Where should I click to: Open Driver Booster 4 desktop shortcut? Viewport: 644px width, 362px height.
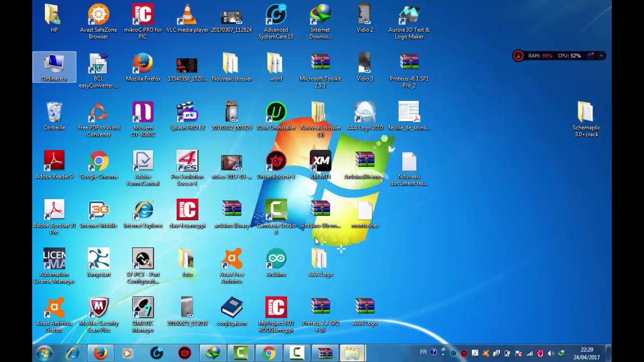276,165
